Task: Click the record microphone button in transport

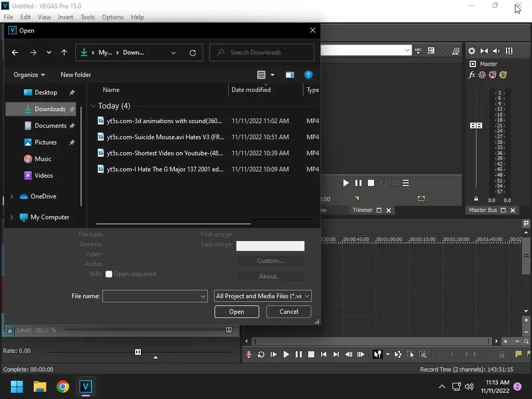Action: tap(249, 354)
